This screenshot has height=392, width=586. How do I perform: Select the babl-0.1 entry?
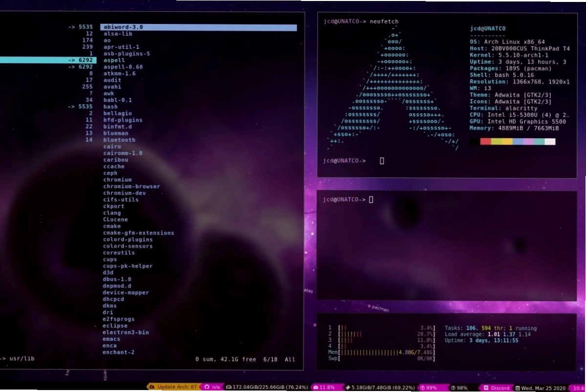[118, 100]
